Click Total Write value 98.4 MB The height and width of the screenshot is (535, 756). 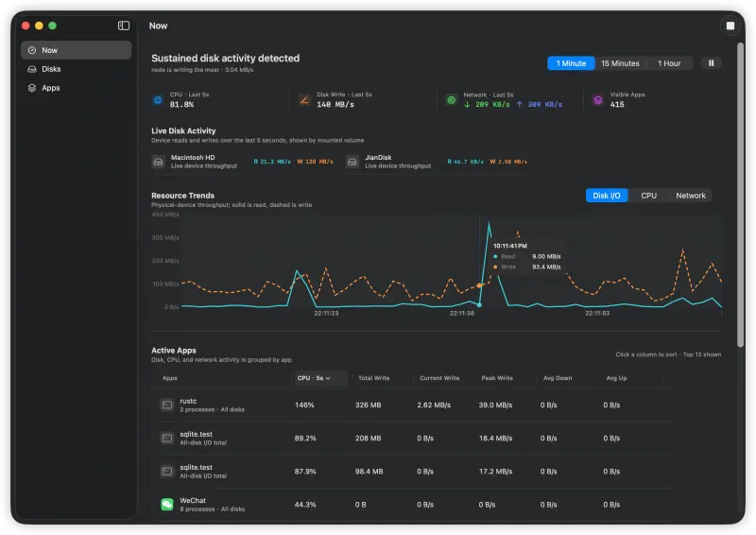(369, 472)
